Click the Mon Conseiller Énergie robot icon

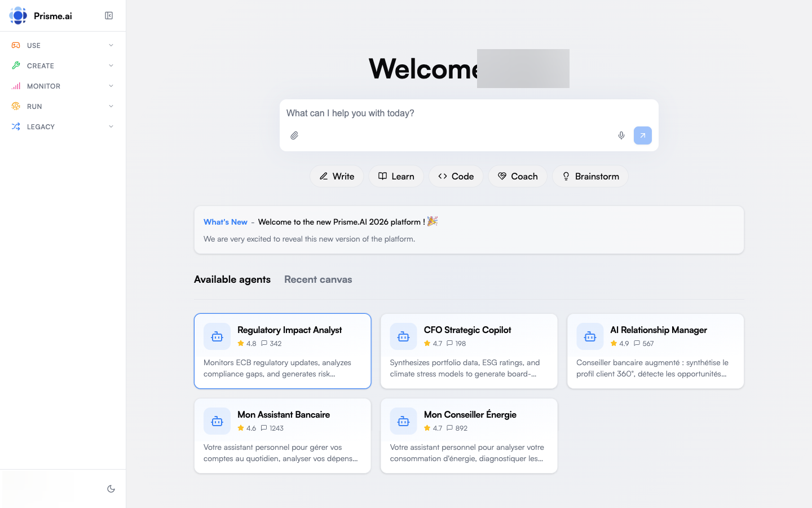[404, 421]
